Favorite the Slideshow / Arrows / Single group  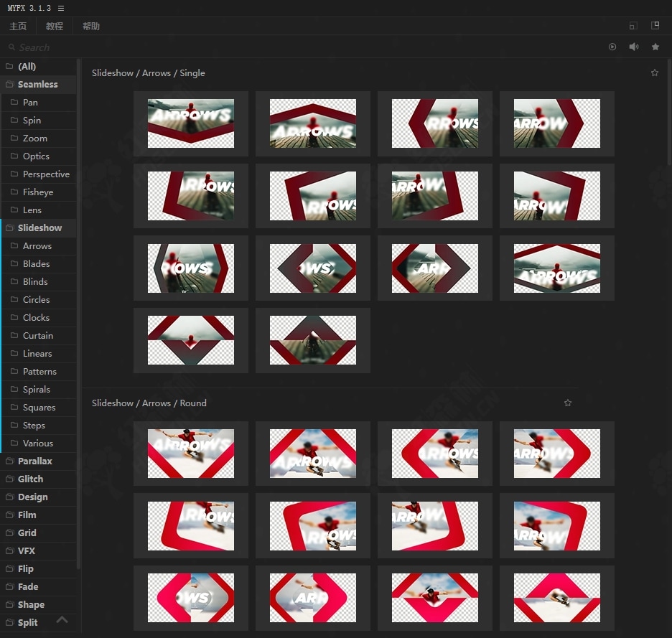pyautogui.click(x=654, y=72)
